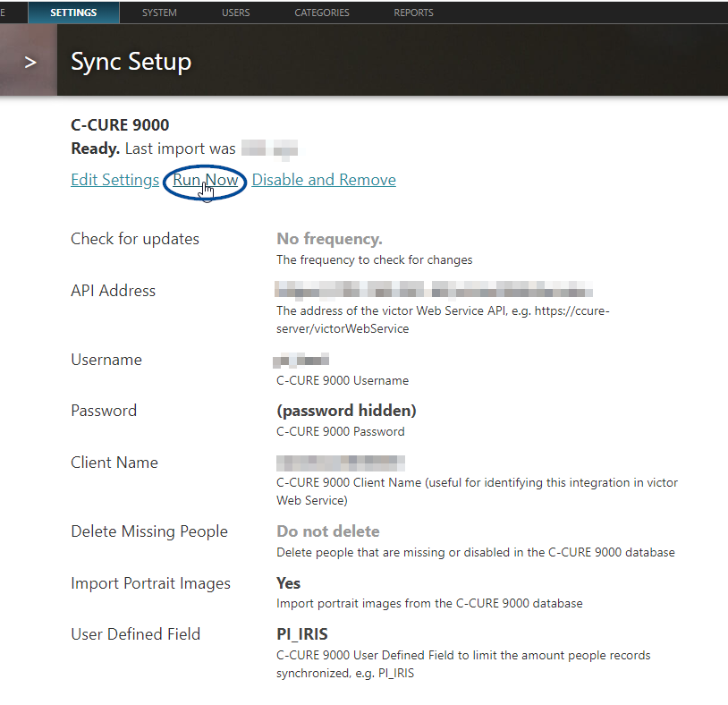This screenshot has height=705, width=728.
Task: Click the 'API Address' label
Action: point(113,291)
